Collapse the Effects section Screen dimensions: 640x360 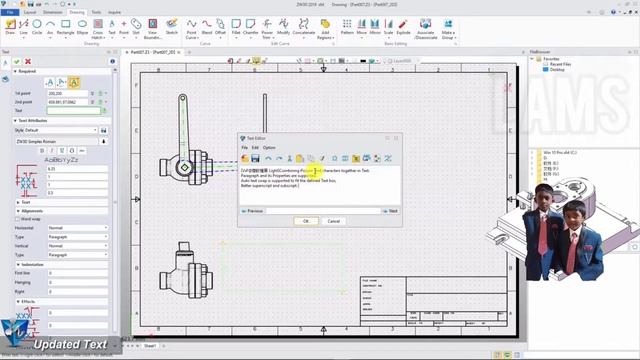[18, 302]
